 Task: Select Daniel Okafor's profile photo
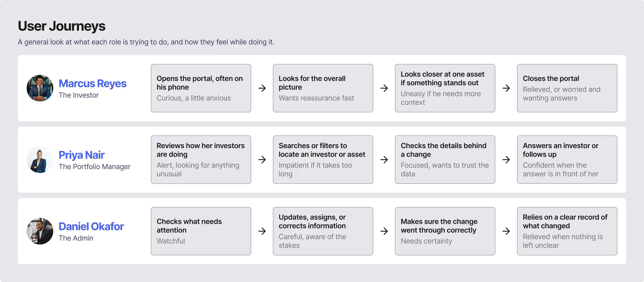point(40,231)
